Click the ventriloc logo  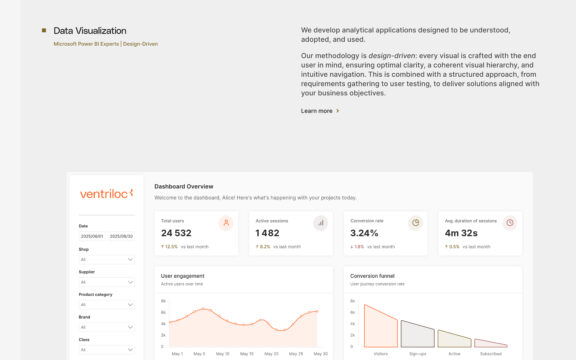tap(107, 194)
